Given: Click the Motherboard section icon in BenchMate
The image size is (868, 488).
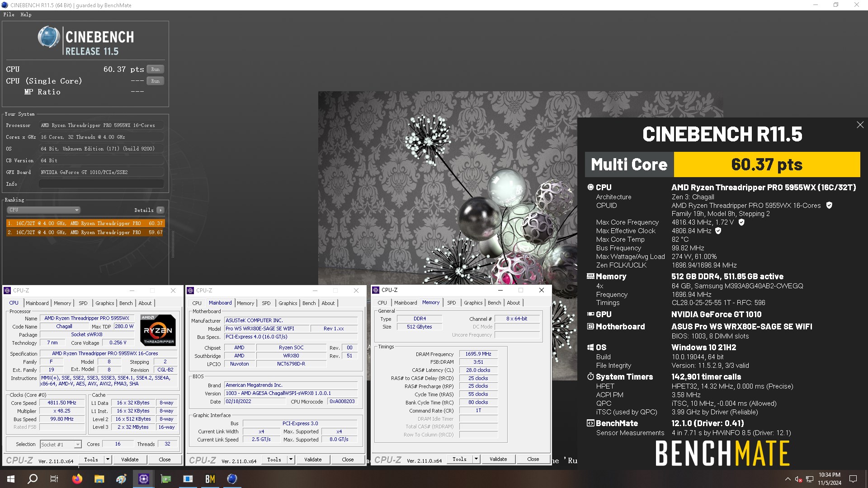Looking at the screenshot, I should tap(590, 326).
